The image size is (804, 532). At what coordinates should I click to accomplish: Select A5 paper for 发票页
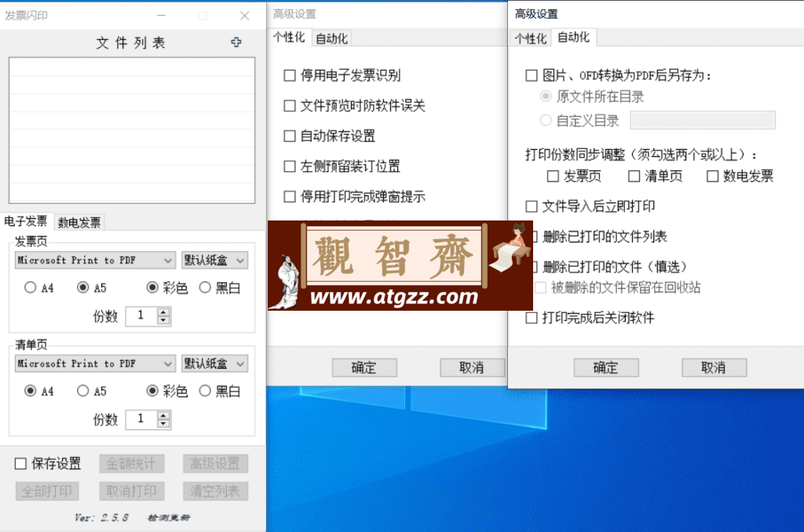(82, 287)
